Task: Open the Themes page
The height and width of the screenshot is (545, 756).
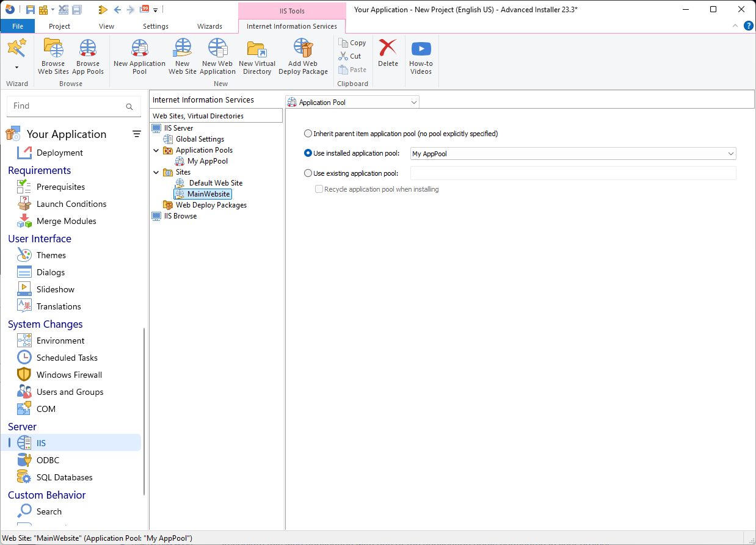Action: [x=51, y=255]
